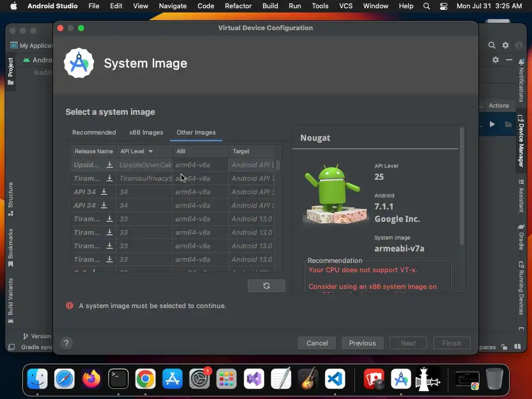
Task: Open the Refactor menu
Action: [238, 6]
